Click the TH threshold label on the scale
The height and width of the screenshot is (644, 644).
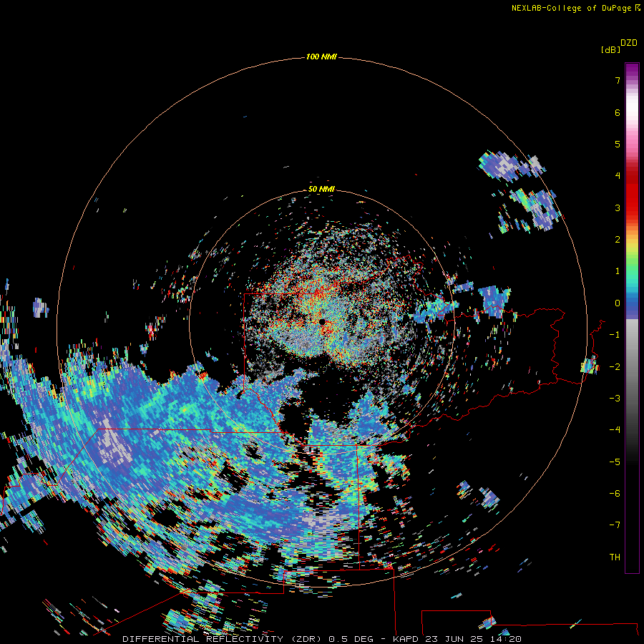click(x=615, y=557)
